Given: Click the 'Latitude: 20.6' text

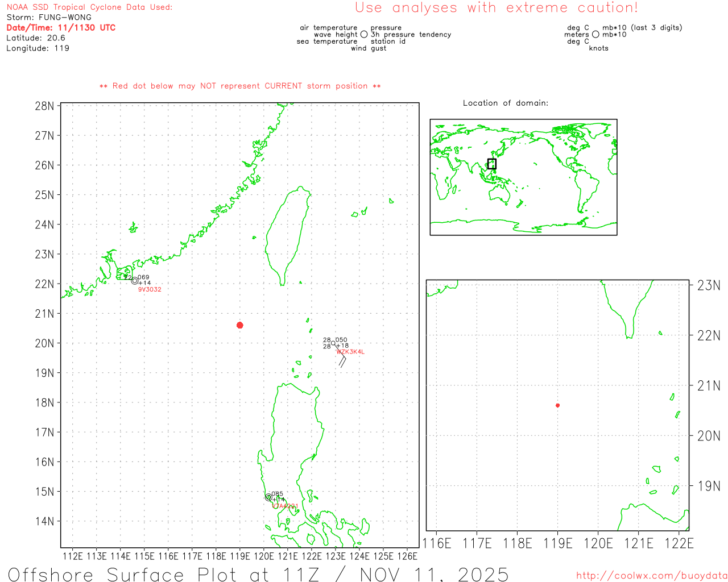Looking at the screenshot, I should [x=36, y=38].
